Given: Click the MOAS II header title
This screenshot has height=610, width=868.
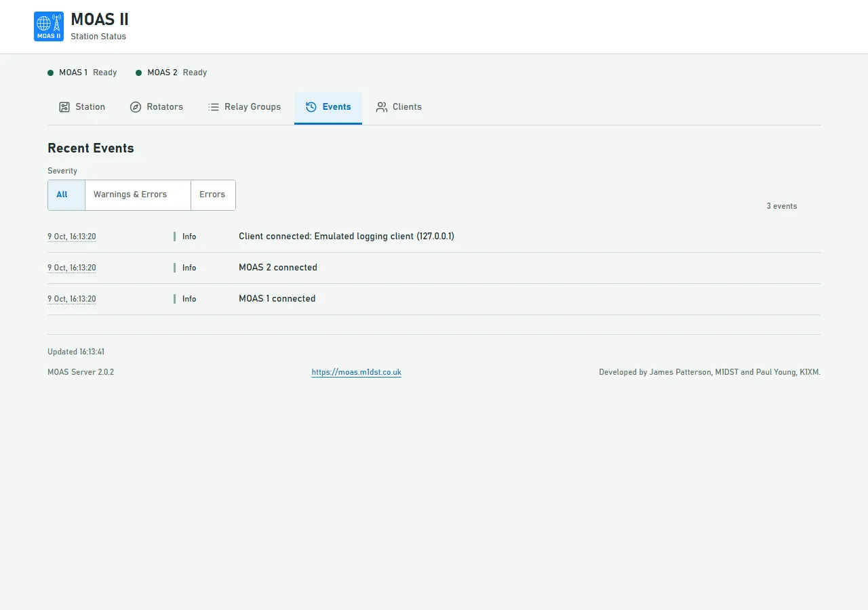Looking at the screenshot, I should (100, 20).
